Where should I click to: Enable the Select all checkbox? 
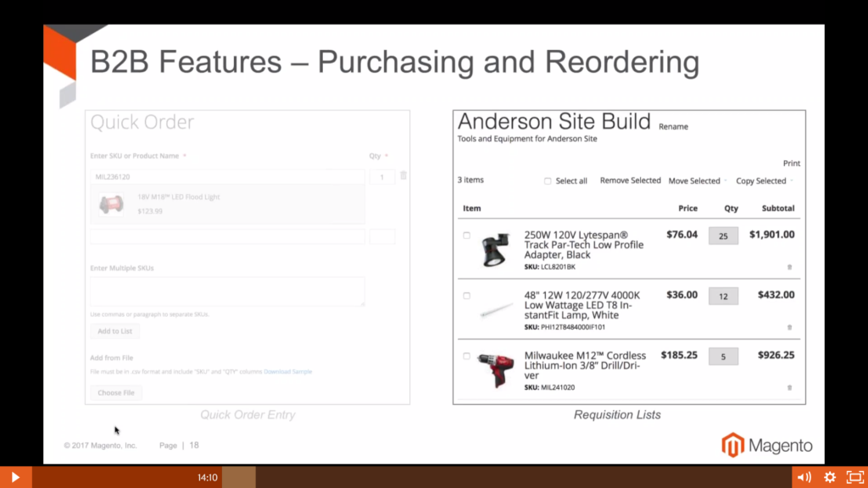[x=548, y=180]
